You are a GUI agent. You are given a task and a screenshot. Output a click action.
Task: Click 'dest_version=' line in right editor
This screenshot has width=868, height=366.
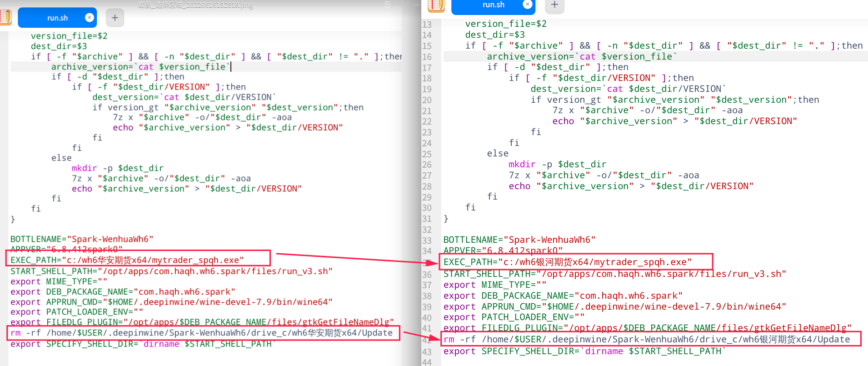click(x=629, y=89)
